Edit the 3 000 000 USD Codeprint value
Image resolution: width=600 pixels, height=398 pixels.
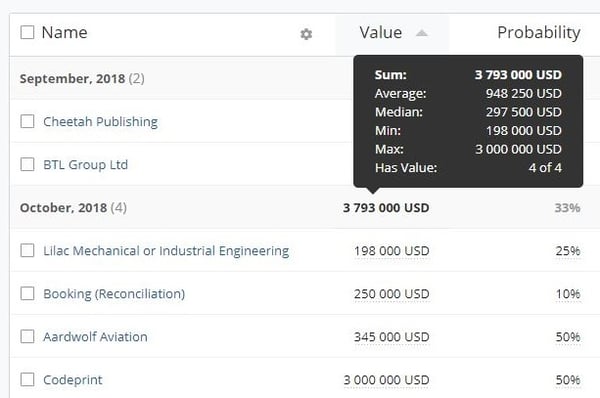click(386, 380)
